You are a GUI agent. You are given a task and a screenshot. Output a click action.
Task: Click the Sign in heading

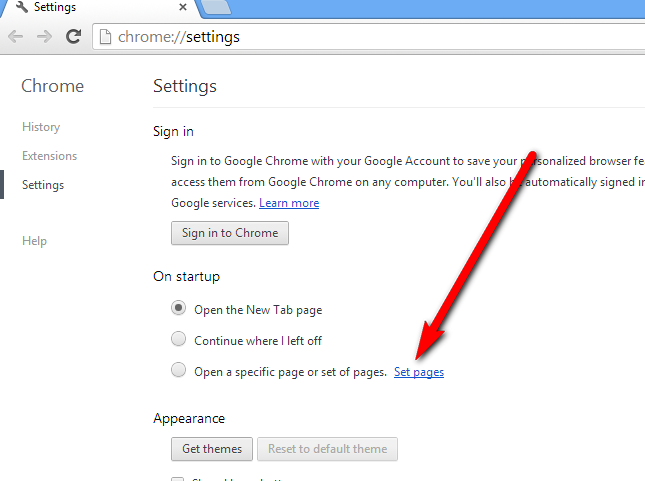click(173, 132)
